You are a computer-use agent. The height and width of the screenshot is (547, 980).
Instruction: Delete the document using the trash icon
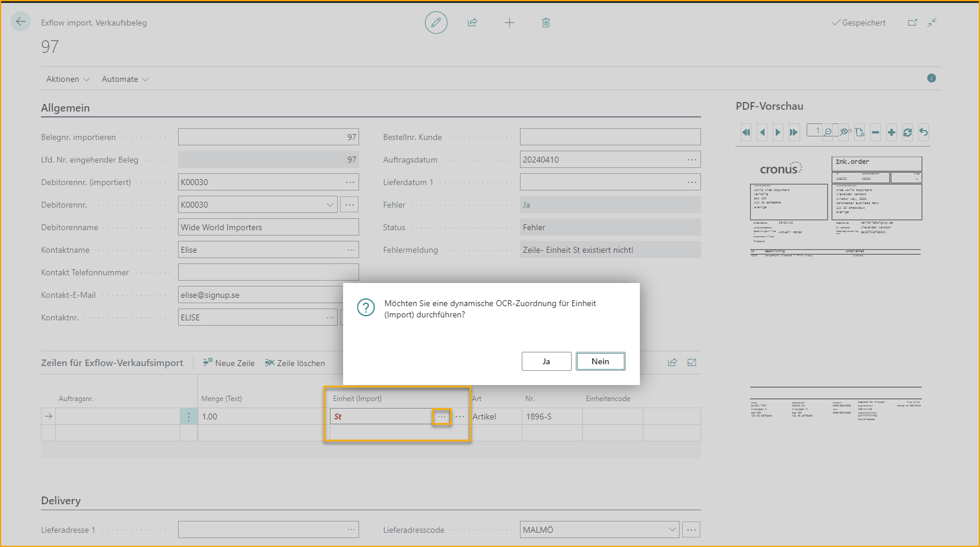tap(545, 22)
